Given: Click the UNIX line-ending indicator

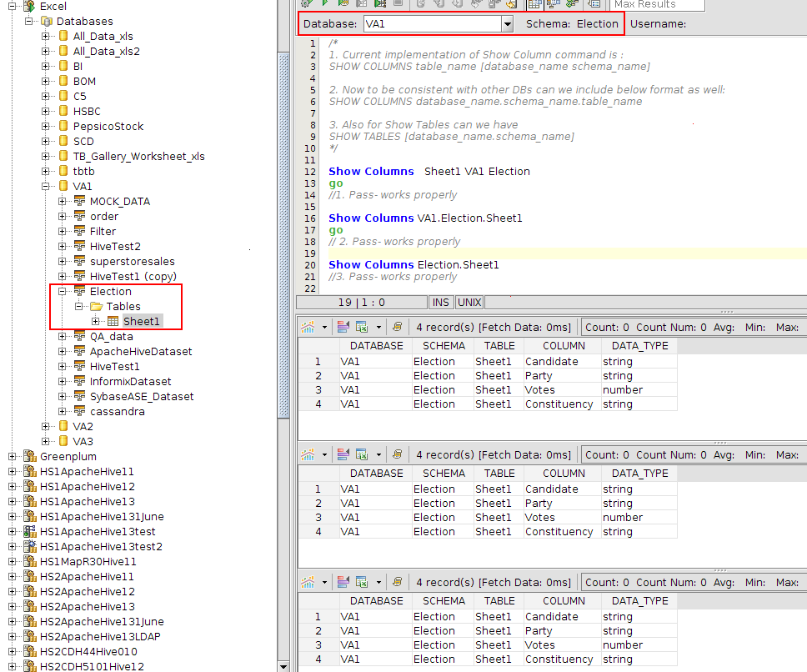Looking at the screenshot, I should click(469, 302).
